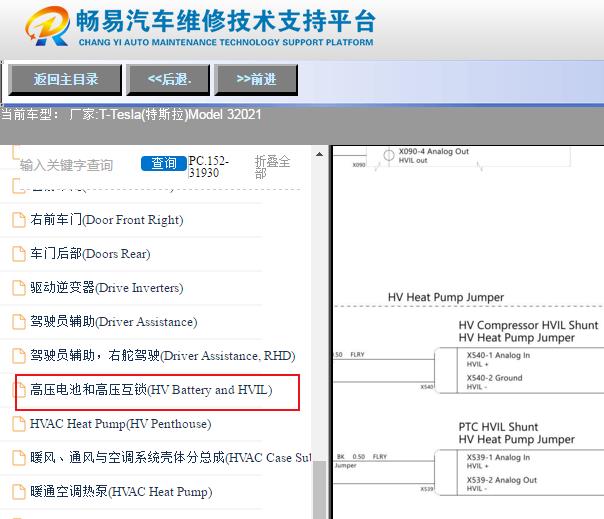This screenshot has width=604, height=519.
Task: Open 驾驶员辅助 (Driver Assistance) entry
Action: [x=114, y=322]
